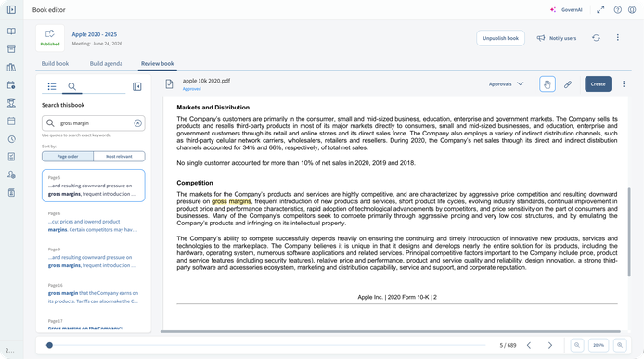This screenshot has width=644, height=359.
Task: Sort results by Most relevant
Action: [x=119, y=157]
